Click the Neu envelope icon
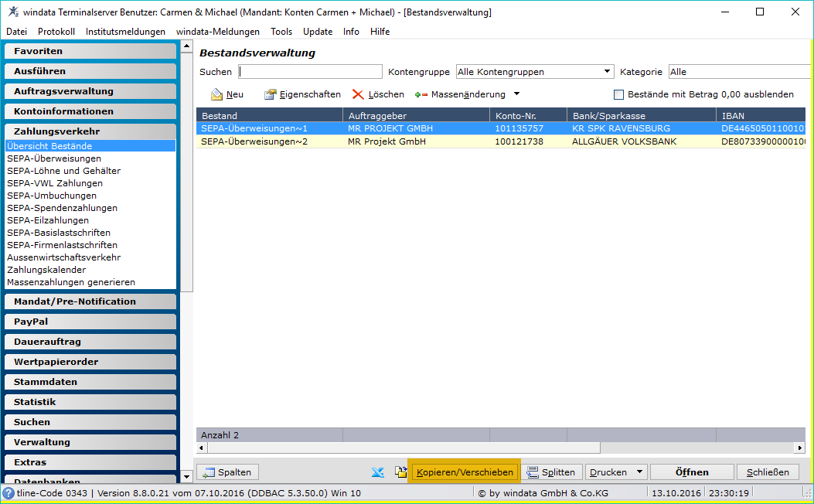 click(216, 94)
